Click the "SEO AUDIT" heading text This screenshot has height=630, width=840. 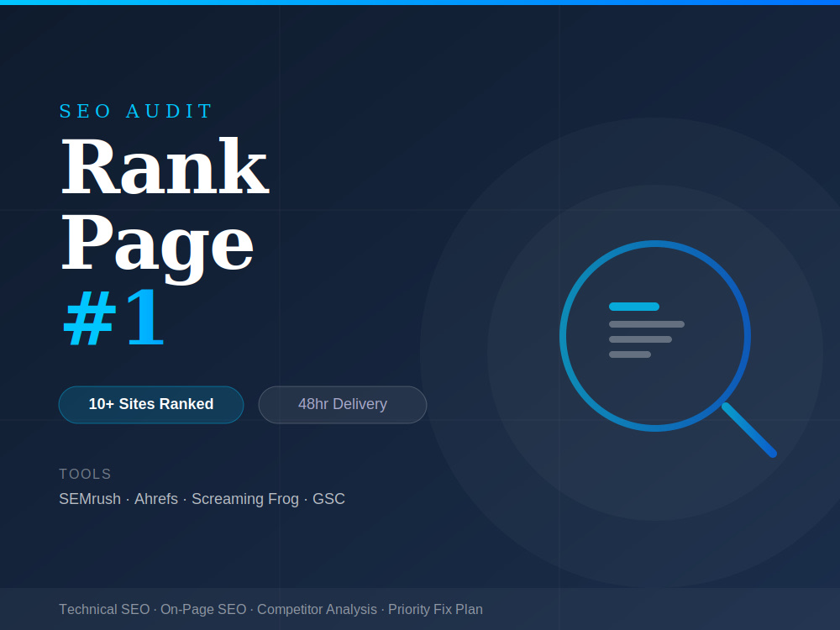click(136, 112)
